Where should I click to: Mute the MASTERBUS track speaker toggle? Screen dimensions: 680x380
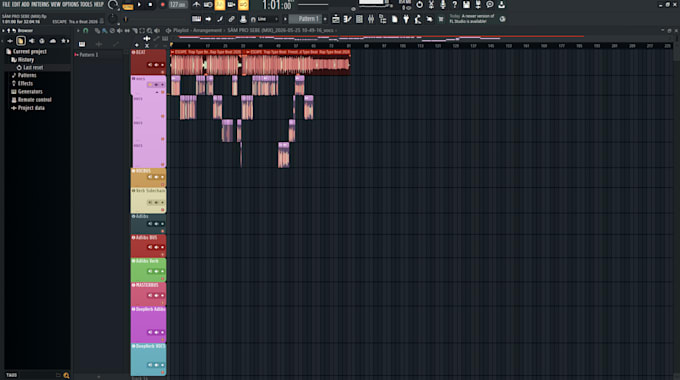point(150,295)
